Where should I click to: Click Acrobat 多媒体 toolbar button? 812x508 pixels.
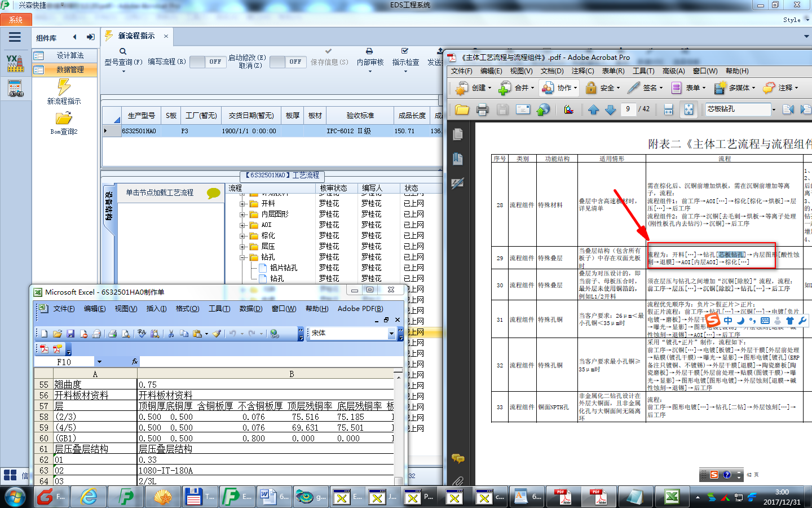[x=734, y=88]
